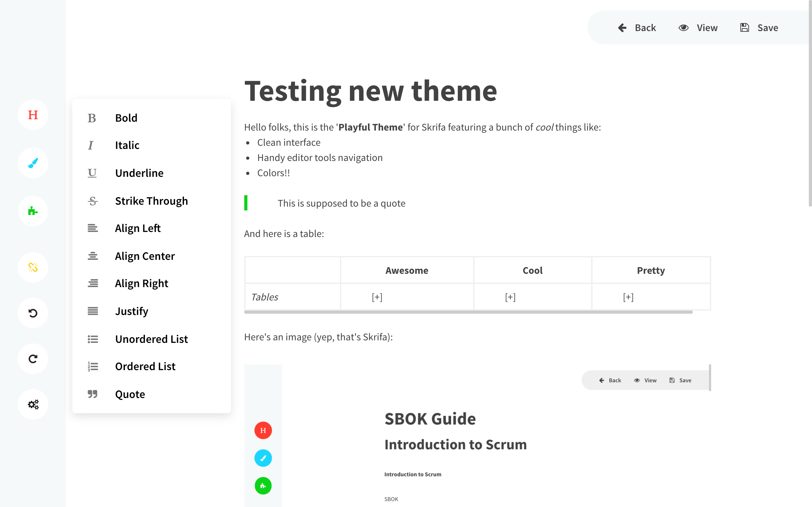The height and width of the screenshot is (507, 812).
Task: Select the Quote icon in the formatting menu
Action: coord(92,394)
